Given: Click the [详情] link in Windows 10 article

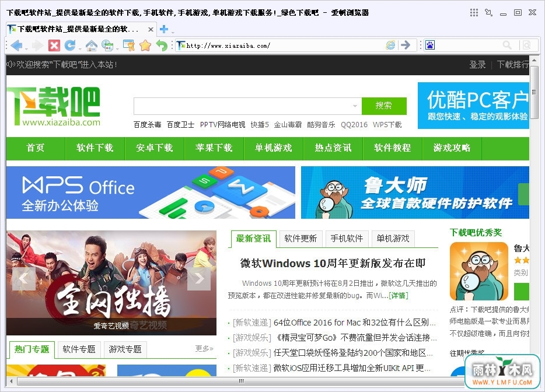Looking at the screenshot, I should (399, 296).
